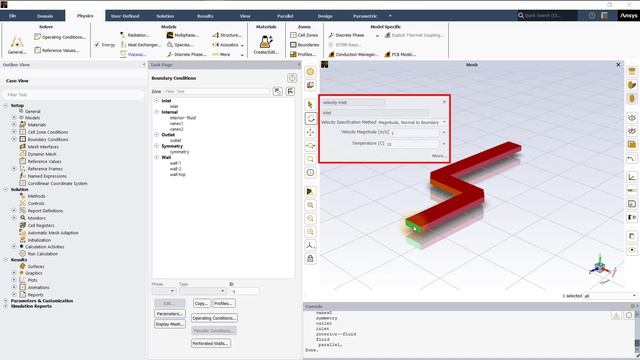Viewport: 640px width, 360px height.
Task: Open Profiles from ribbon Zones group
Action: click(x=303, y=54)
